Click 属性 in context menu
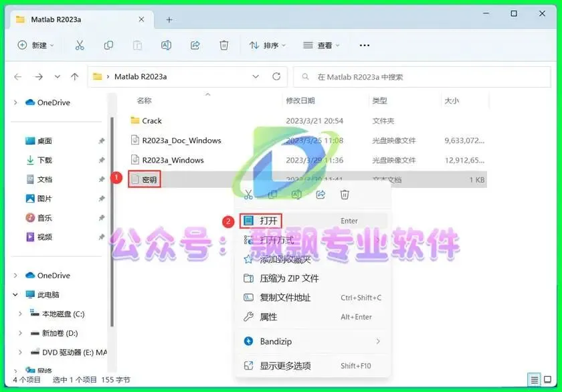Image resolution: width=562 pixels, height=392 pixels. click(x=312, y=317)
